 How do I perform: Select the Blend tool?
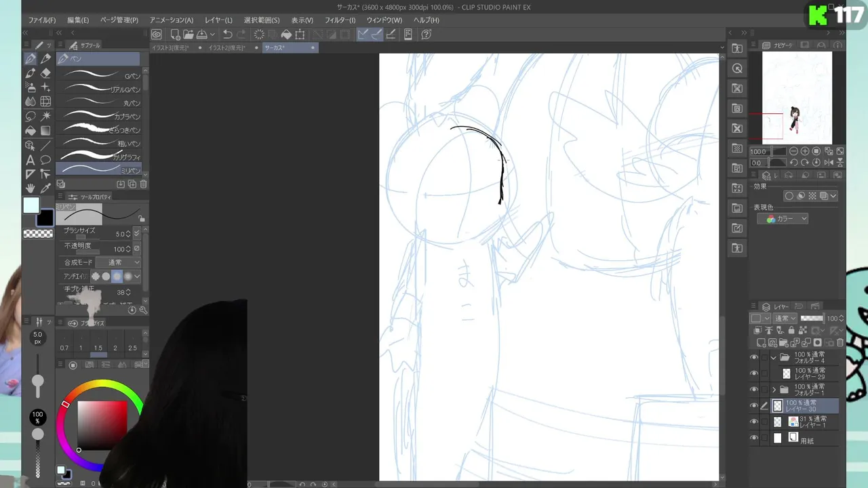[x=31, y=102]
